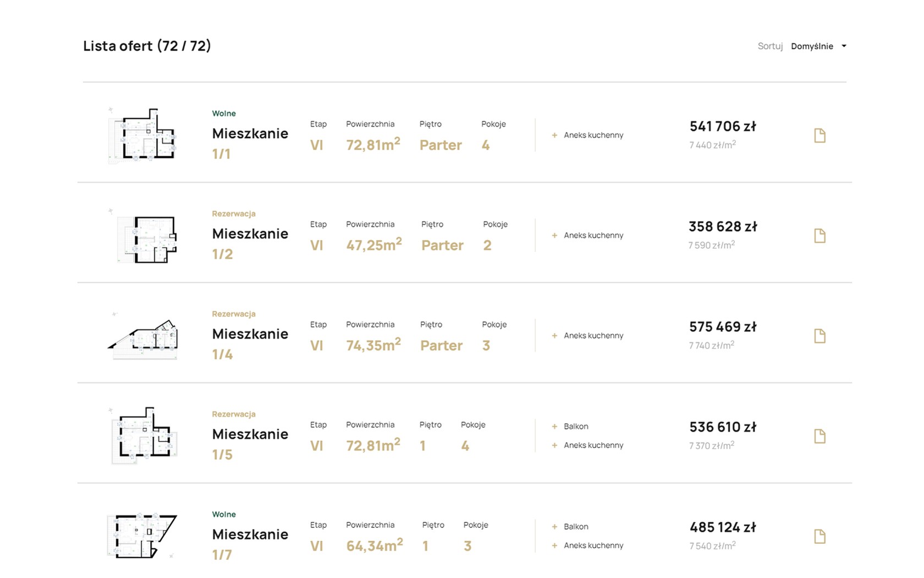Open the Domyślnie sort dropdown

[x=812, y=46]
